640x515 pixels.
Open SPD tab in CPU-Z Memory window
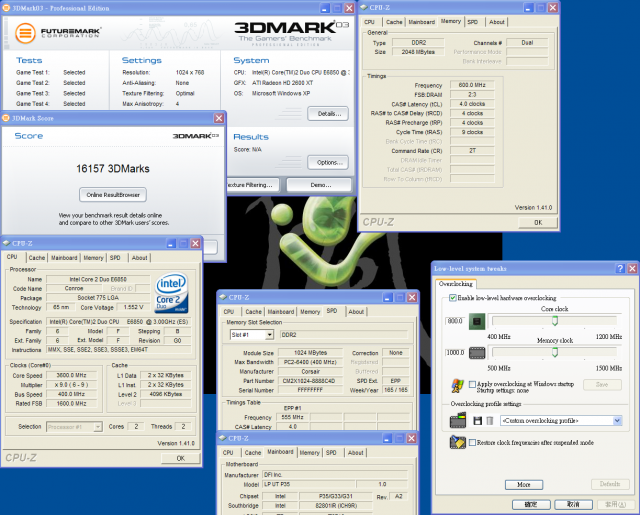coord(472,22)
